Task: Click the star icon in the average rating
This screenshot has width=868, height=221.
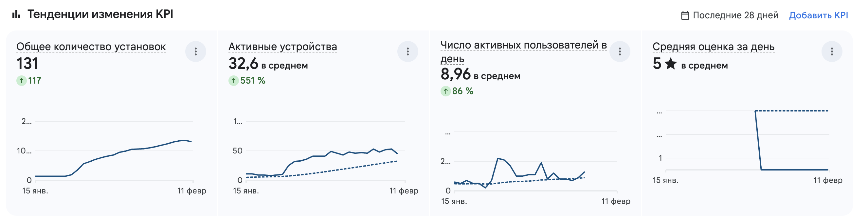Action: [x=671, y=63]
